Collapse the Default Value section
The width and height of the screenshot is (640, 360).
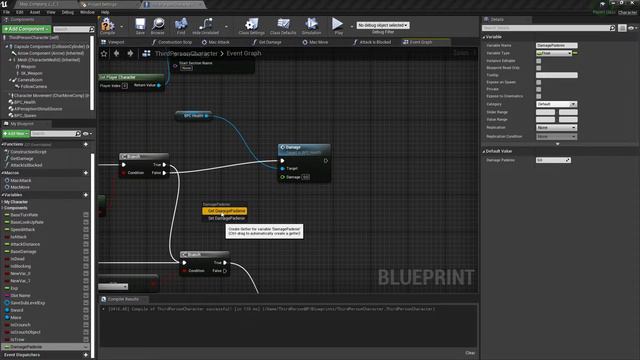484,151
